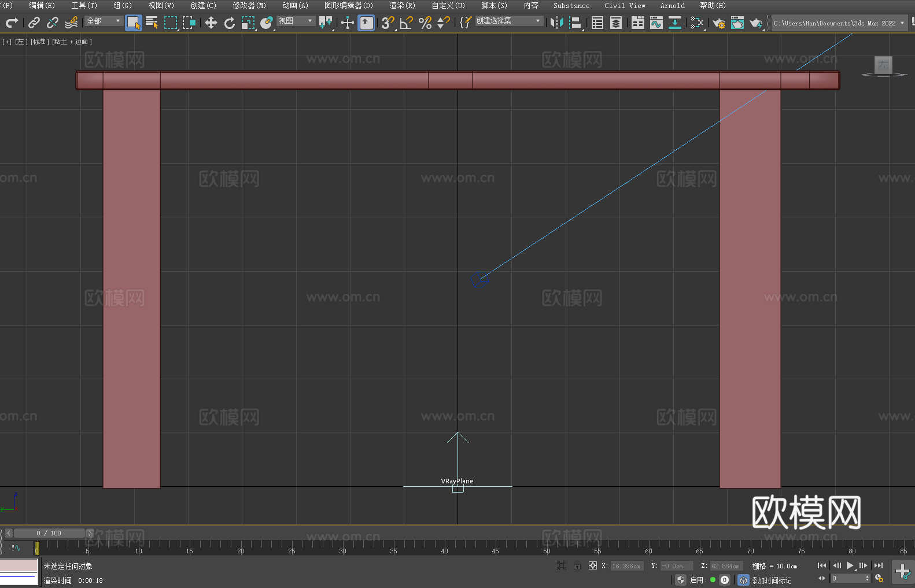The width and height of the screenshot is (915, 588).
Task: Select the Place object tool
Action: tap(267, 23)
